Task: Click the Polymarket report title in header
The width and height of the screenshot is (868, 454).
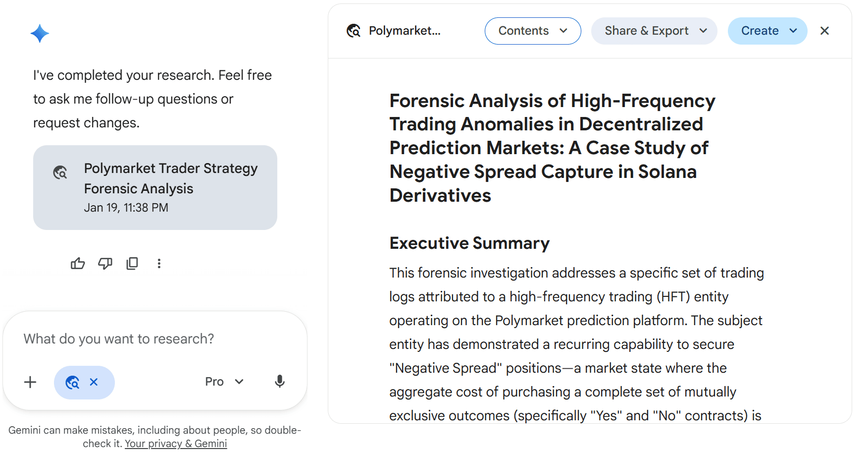Action: 405,31
